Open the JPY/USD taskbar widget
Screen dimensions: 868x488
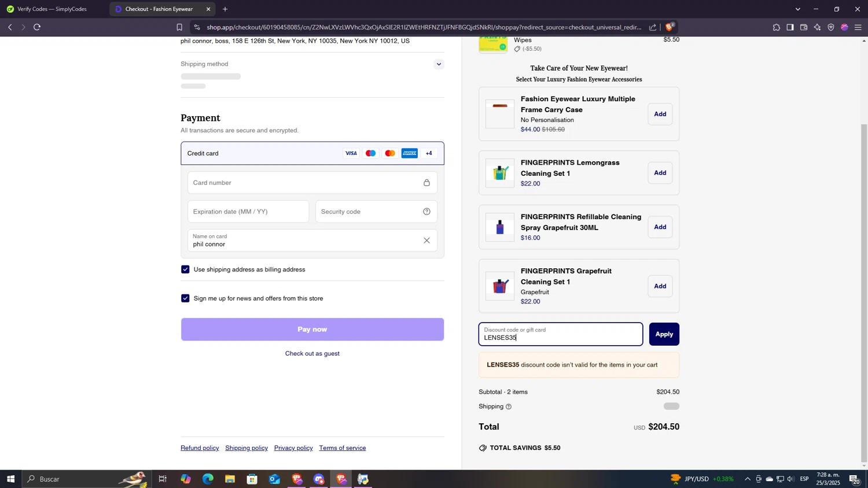[702, 479]
